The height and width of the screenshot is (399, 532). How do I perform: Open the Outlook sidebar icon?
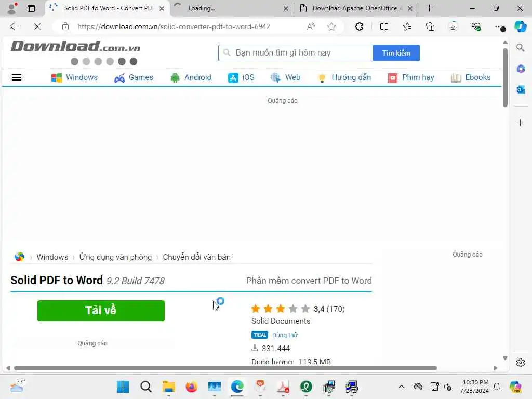521,89
